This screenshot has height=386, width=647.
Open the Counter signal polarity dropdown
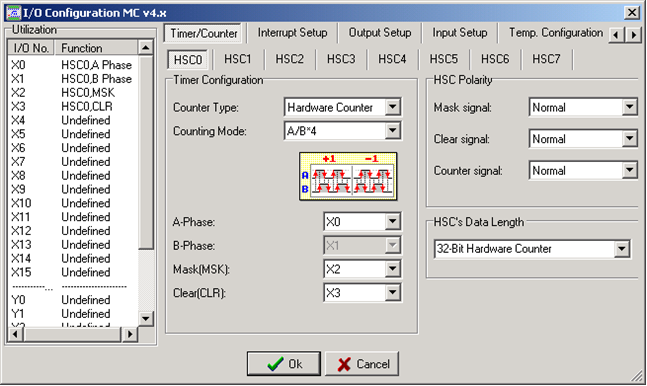click(629, 170)
